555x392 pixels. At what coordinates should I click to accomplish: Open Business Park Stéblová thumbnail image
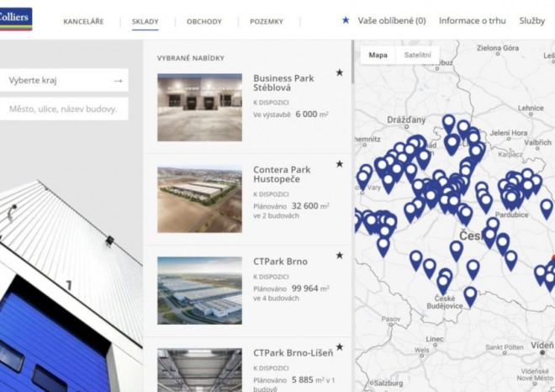pyautogui.click(x=199, y=108)
